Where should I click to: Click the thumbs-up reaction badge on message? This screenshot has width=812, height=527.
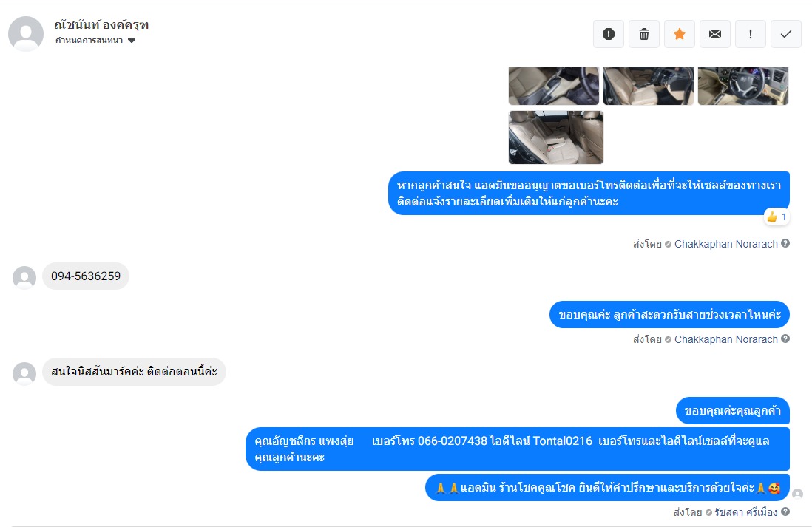coord(777,217)
